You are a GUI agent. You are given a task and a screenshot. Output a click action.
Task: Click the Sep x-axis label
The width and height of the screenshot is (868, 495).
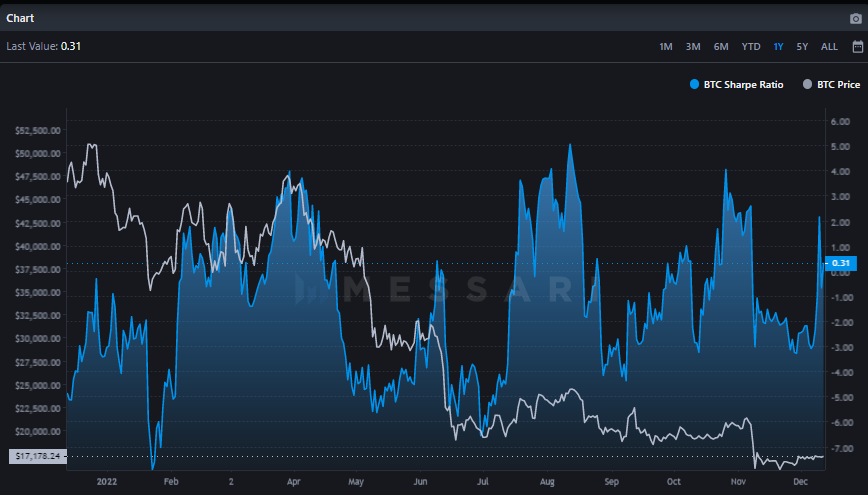(x=611, y=481)
